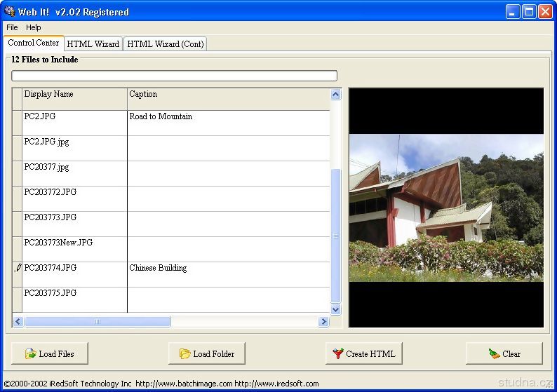
Task: Click the Load Folder button
Action: (x=207, y=353)
